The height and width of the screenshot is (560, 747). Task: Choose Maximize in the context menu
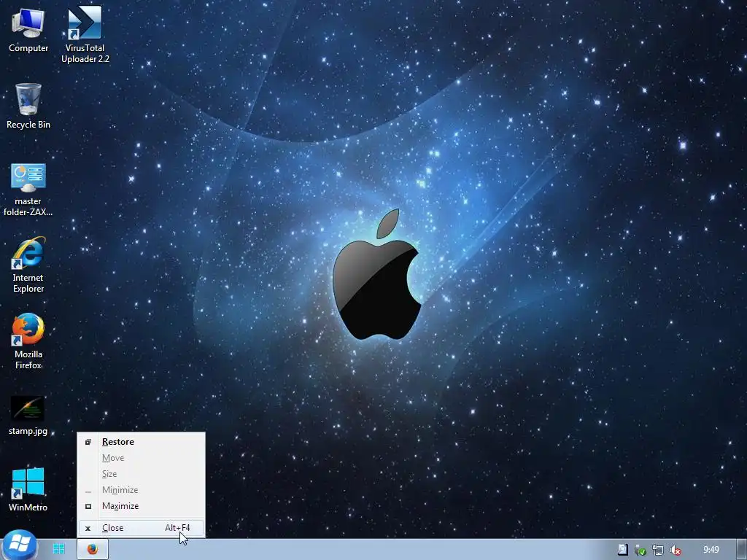click(141, 506)
